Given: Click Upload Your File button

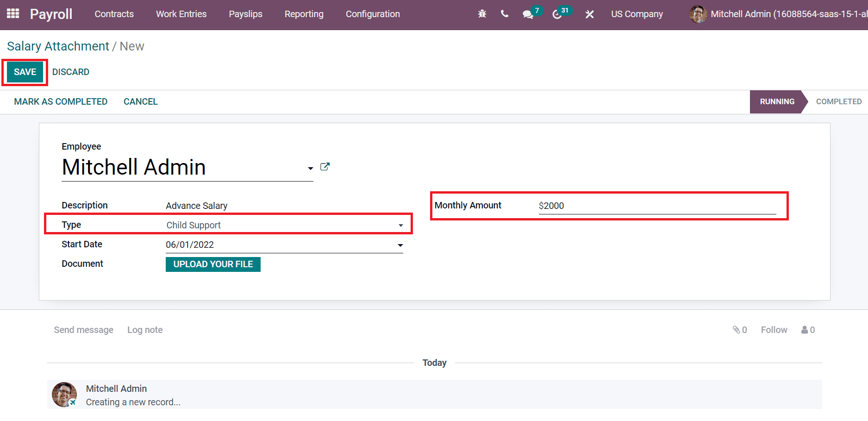Looking at the screenshot, I should pos(213,264).
